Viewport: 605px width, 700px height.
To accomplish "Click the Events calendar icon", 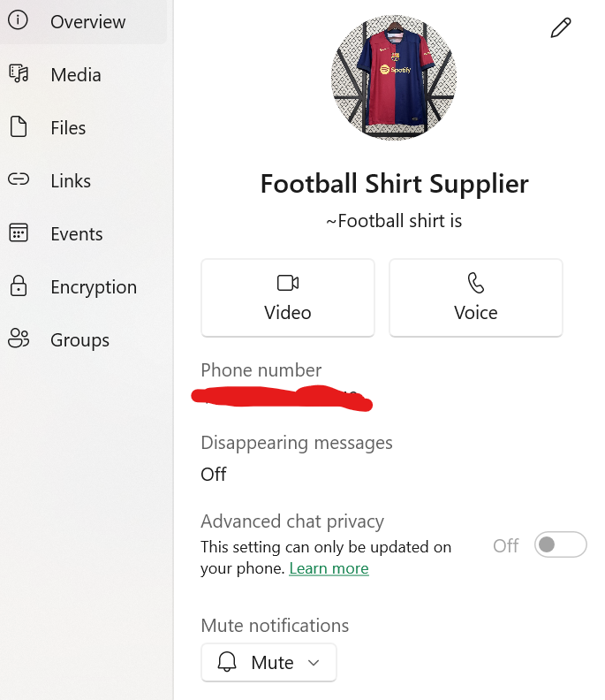I will click(x=19, y=233).
